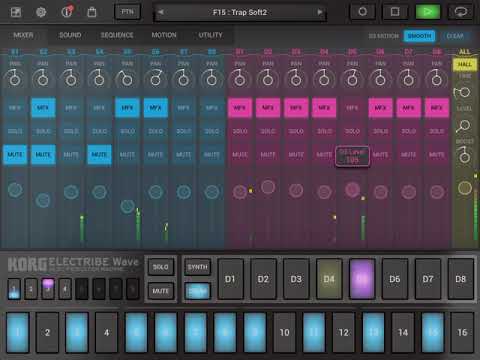Mute channel S6
Image resolution: width=480 pixels, height=360 pixels.
(x=155, y=155)
